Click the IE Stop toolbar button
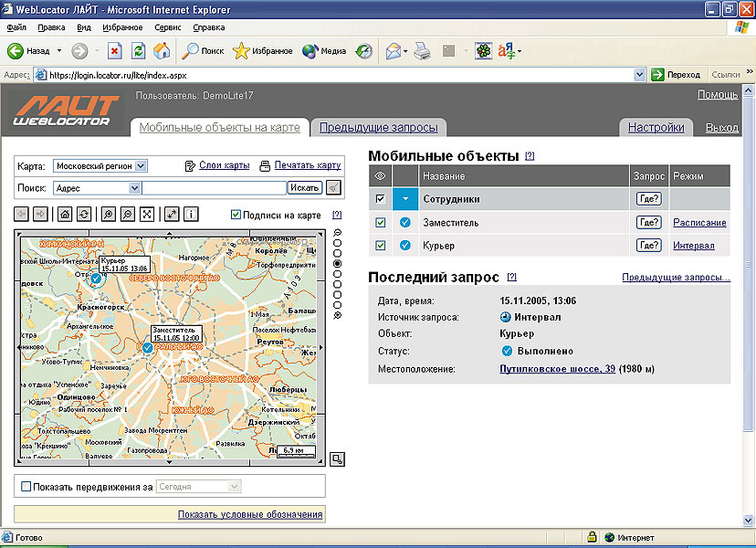The height and width of the screenshot is (548, 756). [x=114, y=50]
